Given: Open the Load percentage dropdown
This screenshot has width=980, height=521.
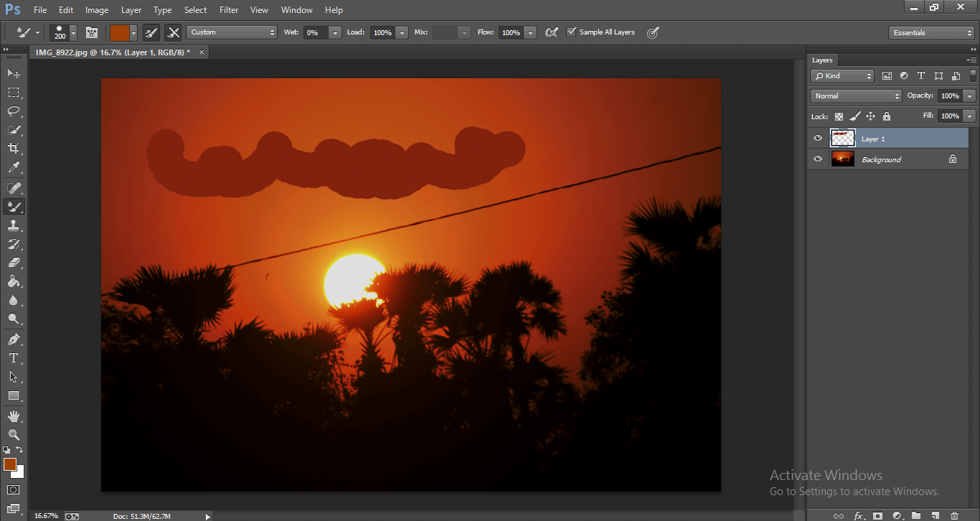Looking at the screenshot, I should [x=402, y=32].
